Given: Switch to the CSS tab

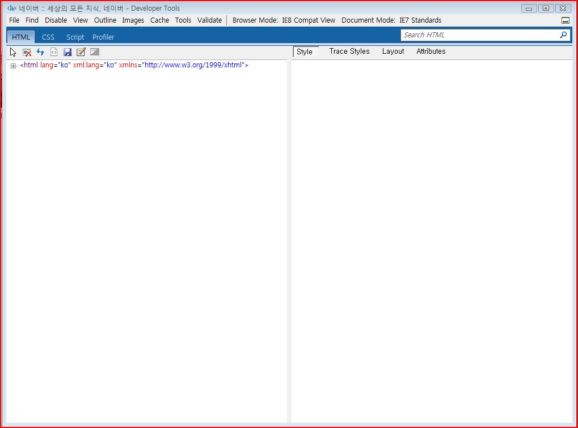Looking at the screenshot, I should (x=48, y=37).
